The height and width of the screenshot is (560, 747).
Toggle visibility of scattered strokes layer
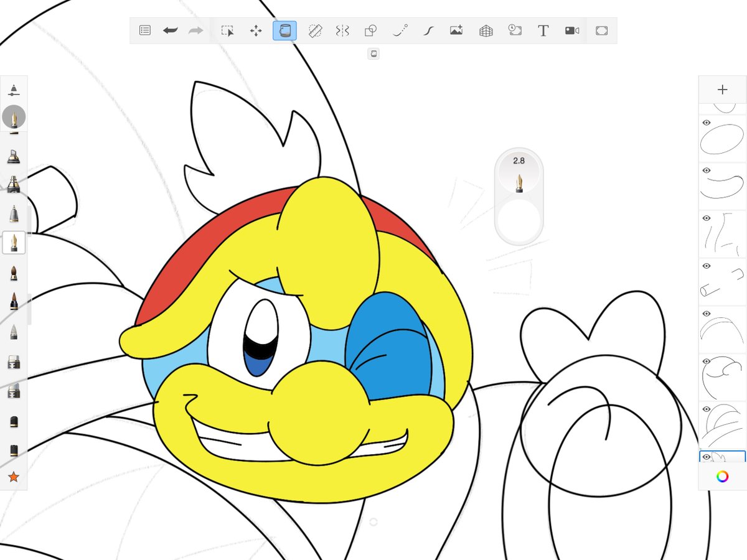click(x=707, y=218)
